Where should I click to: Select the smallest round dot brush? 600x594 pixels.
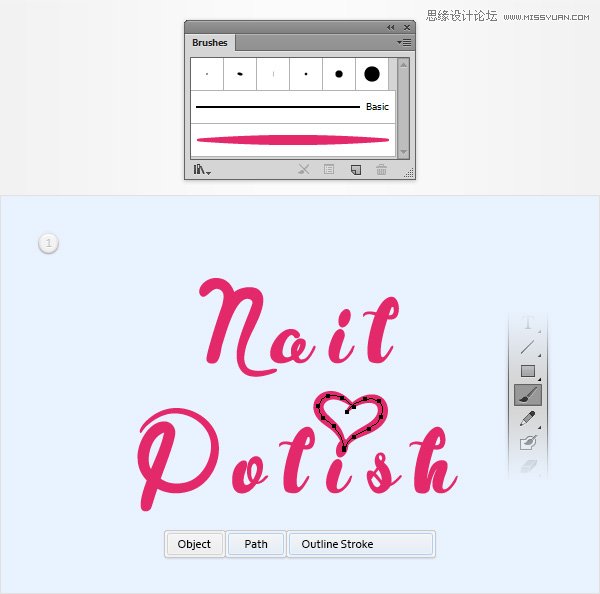[207, 74]
